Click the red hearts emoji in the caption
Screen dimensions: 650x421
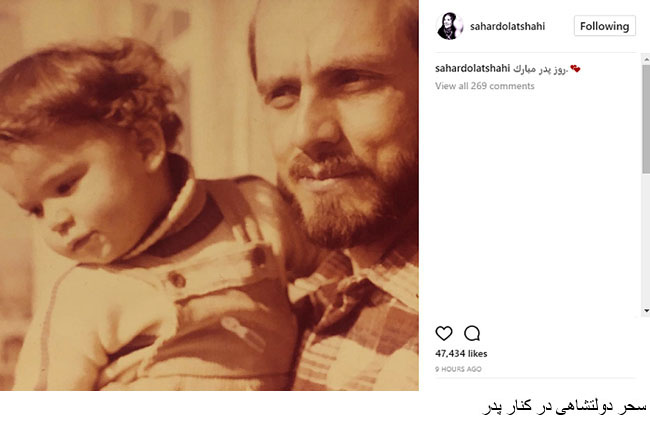(575, 69)
